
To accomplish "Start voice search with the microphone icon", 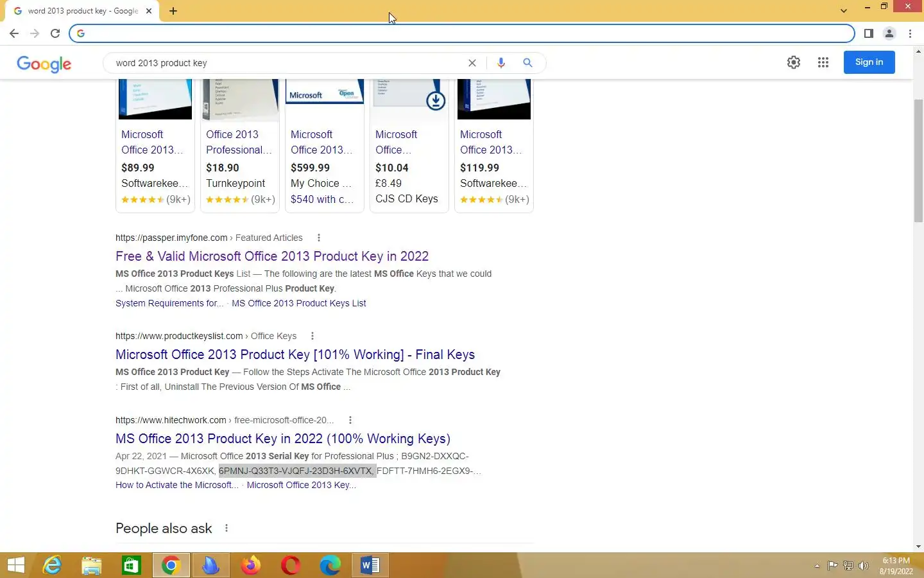I will [x=501, y=63].
